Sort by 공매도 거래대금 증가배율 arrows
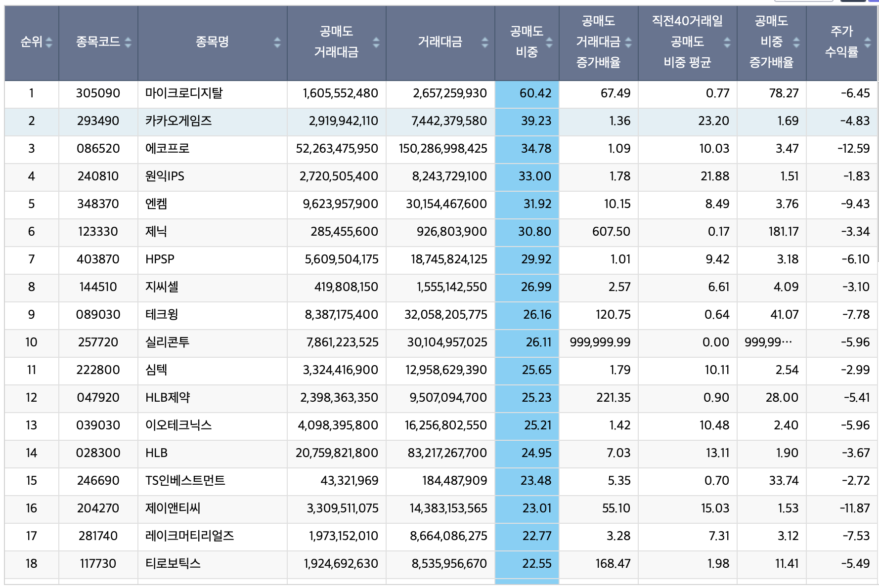The height and width of the screenshot is (588, 879). [x=628, y=42]
